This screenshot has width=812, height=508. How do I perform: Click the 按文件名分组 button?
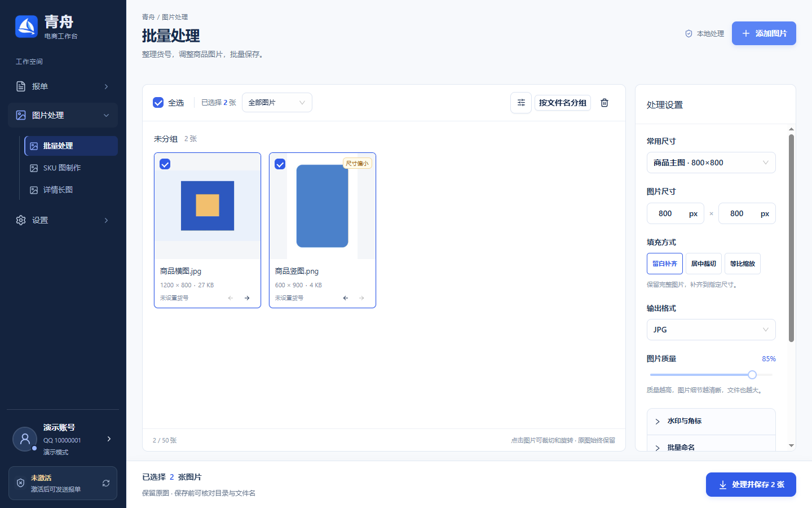pyautogui.click(x=563, y=103)
